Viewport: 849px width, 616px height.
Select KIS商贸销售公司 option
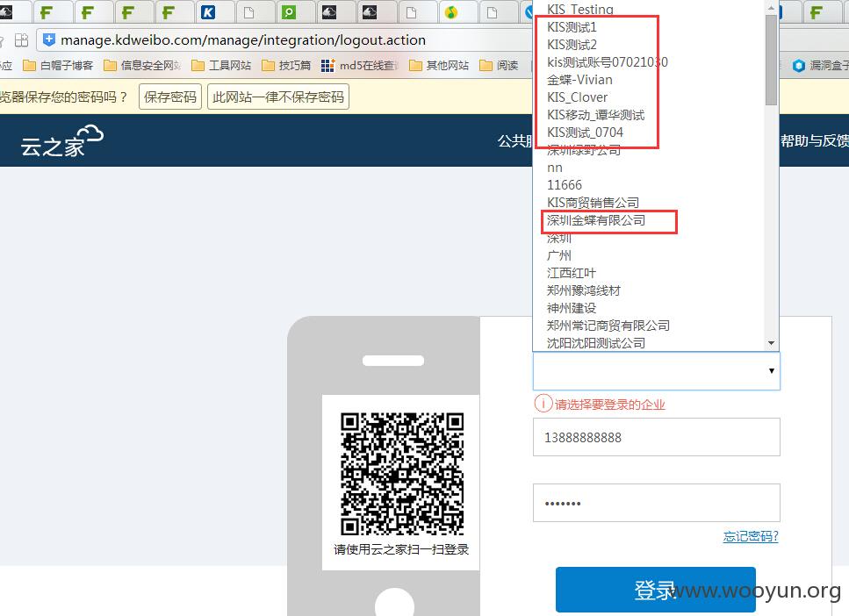pyautogui.click(x=593, y=203)
